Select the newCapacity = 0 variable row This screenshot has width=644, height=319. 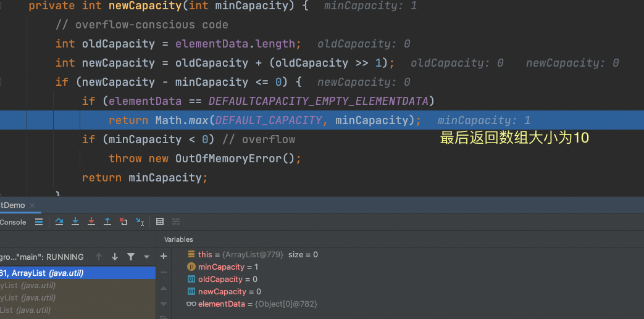point(224,291)
